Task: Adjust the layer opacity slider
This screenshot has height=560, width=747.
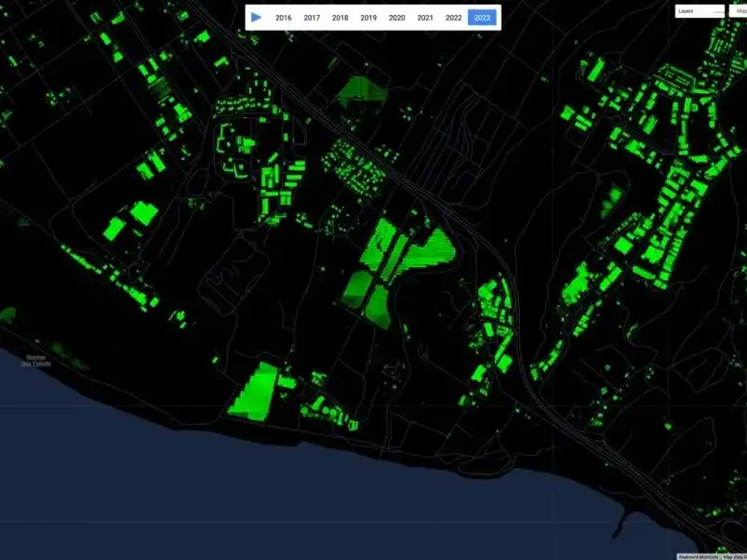Action: [x=718, y=11]
